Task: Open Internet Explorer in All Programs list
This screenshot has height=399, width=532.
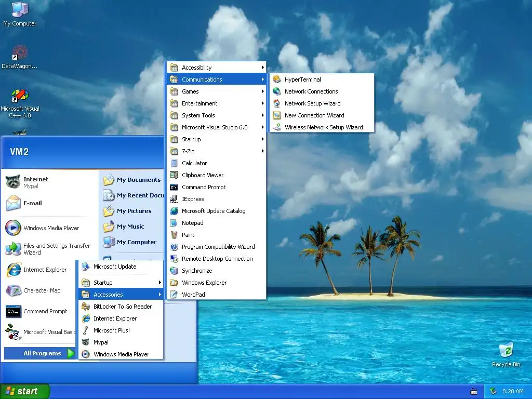Action: point(121,318)
